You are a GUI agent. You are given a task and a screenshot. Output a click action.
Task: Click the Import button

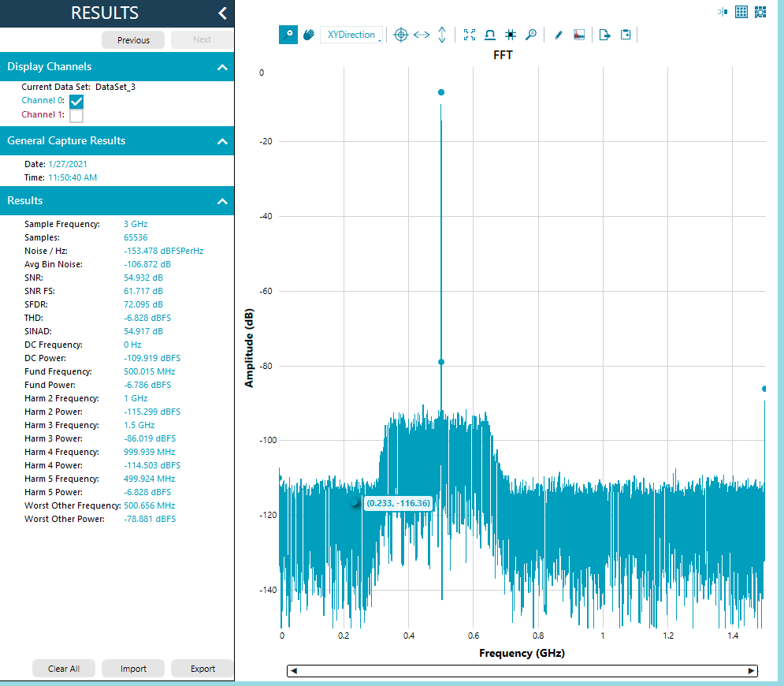pyautogui.click(x=133, y=669)
